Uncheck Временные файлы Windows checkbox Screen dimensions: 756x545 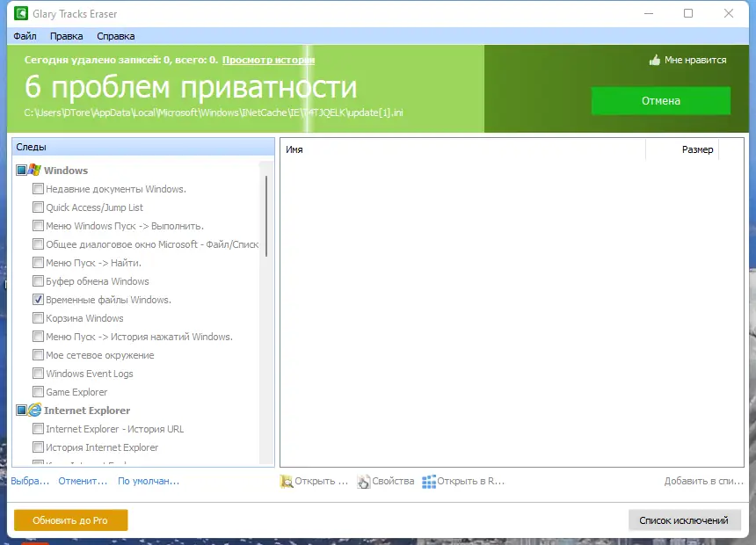(x=38, y=300)
